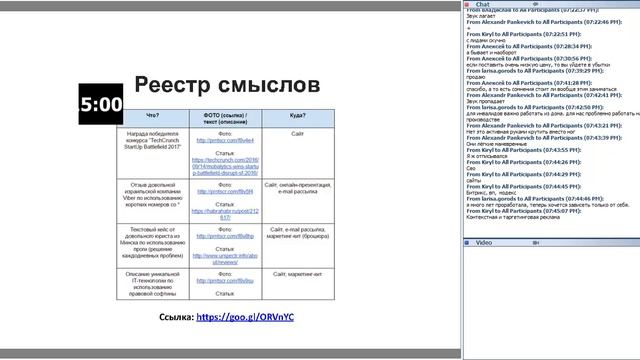Click the Kiryl header at 07:44:45 PM

pos(524,187)
